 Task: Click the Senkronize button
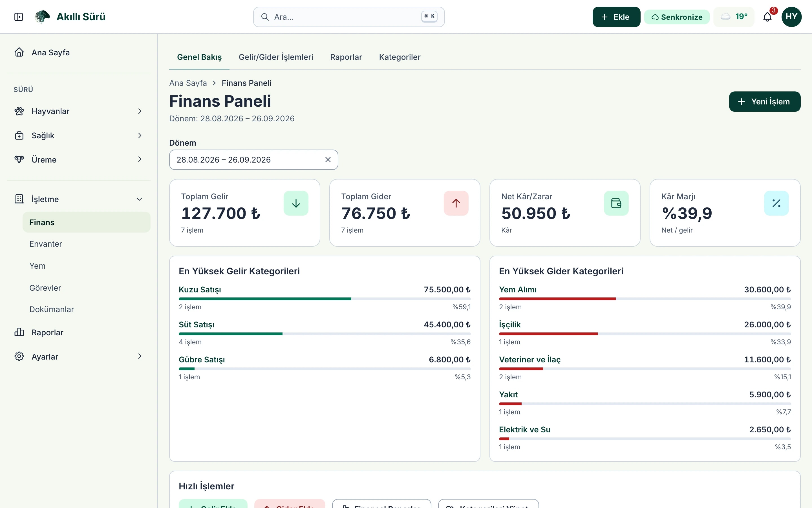676,17
